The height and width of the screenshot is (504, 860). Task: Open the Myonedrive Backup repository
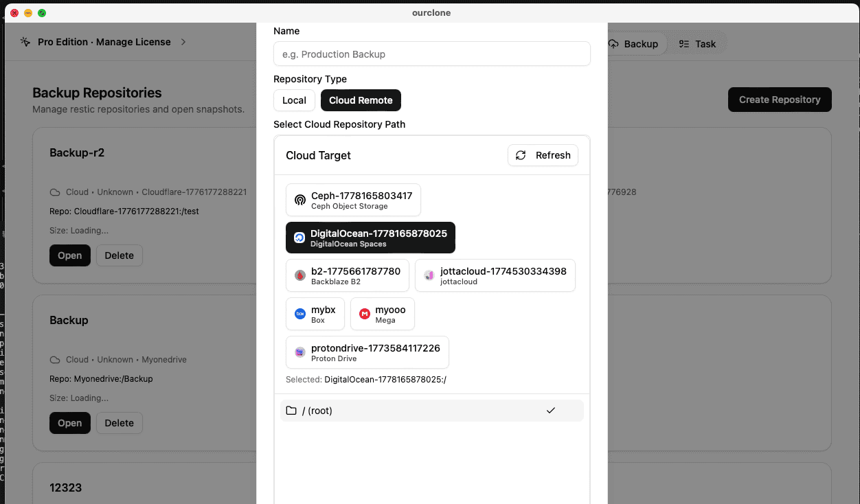(x=70, y=423)
